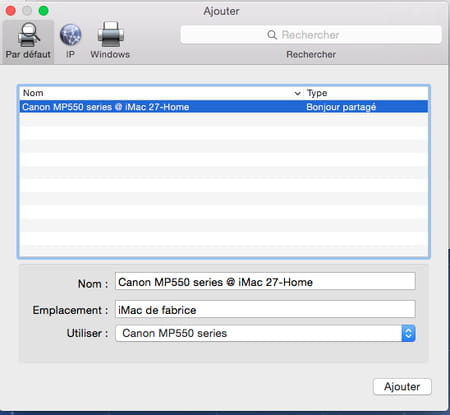
Task: Switch to the Windows printer icon
Action: tap(110, 34)
